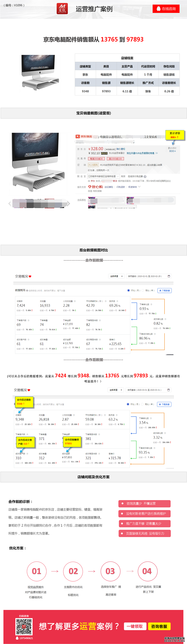Screen dimensions: 187x644
Task: Open the 现在开通PLUS会员享限时特惠 link
Action: click(x=142, y=153)
